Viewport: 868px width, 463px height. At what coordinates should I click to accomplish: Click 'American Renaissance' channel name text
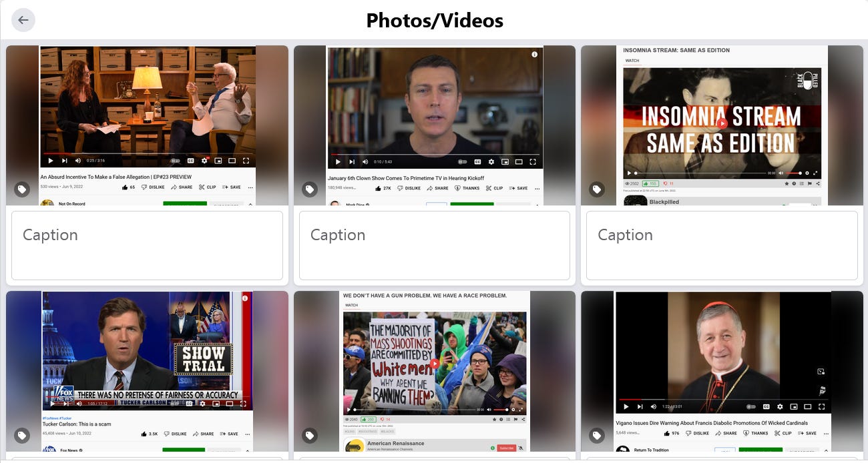(x=395, y=443)
